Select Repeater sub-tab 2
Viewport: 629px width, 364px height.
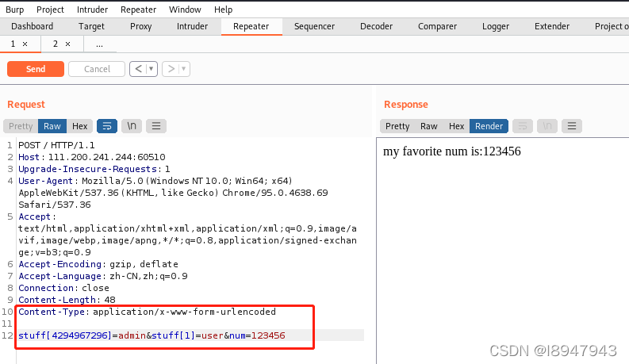56,44
